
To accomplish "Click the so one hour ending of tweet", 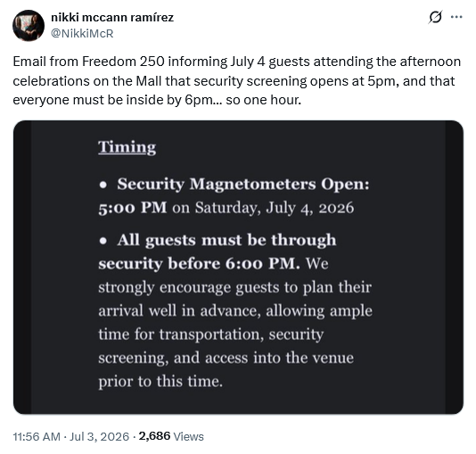I will tap(264, 100).
